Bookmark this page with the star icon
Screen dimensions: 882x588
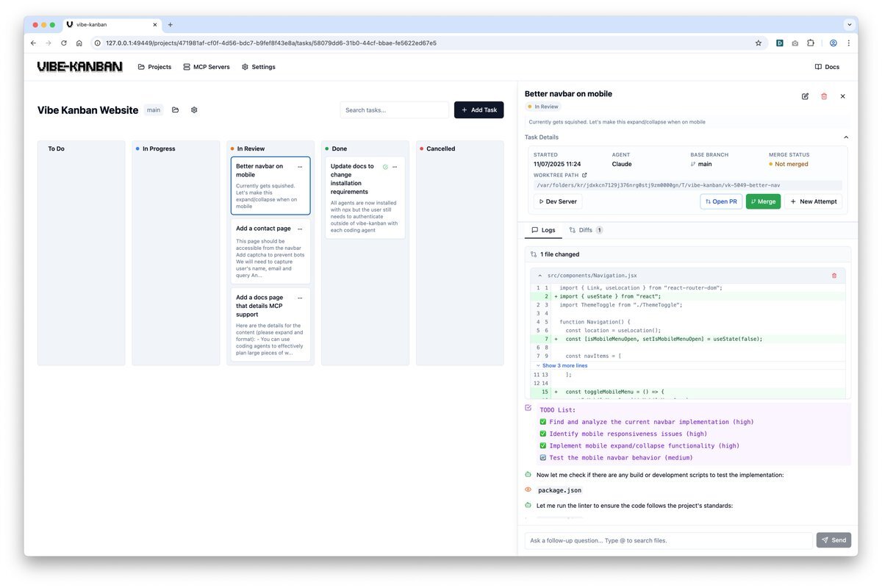click(759, 43)
